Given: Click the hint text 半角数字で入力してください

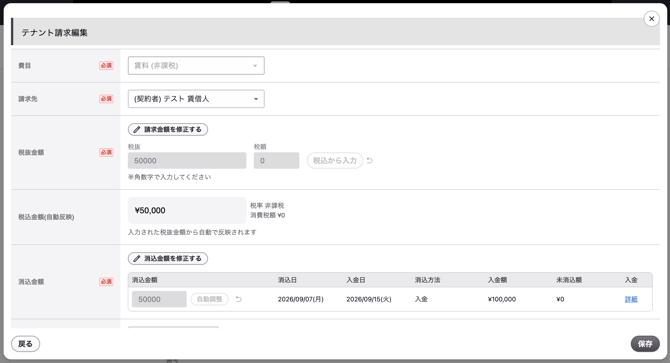Looking at the screenshot, I should (x=169, y=177).
